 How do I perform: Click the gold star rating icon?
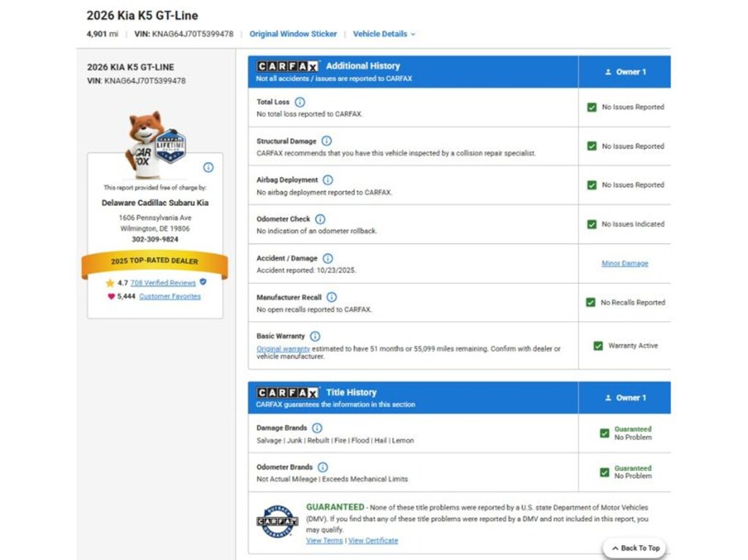pyautogui.click(x=110, y=283)
